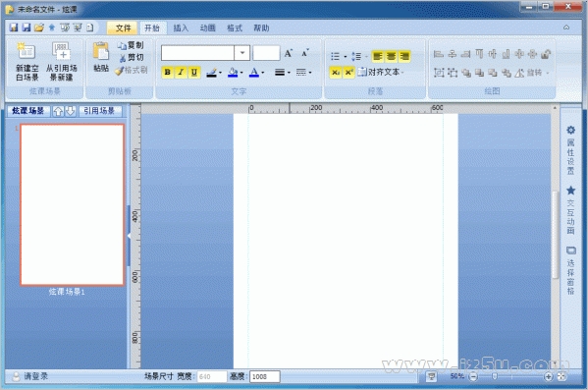Viewport: 588px width, 390px height.
Task: Collapse the ribbon with the chevron button
Action: [x=566, y=28]
